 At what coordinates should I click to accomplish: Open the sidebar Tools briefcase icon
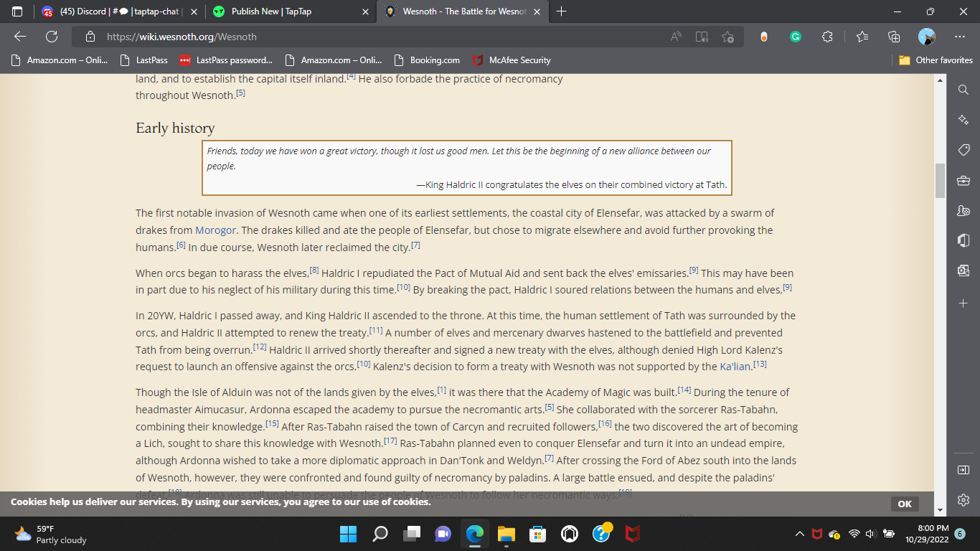pyautogui.click(x=963, y=180)
